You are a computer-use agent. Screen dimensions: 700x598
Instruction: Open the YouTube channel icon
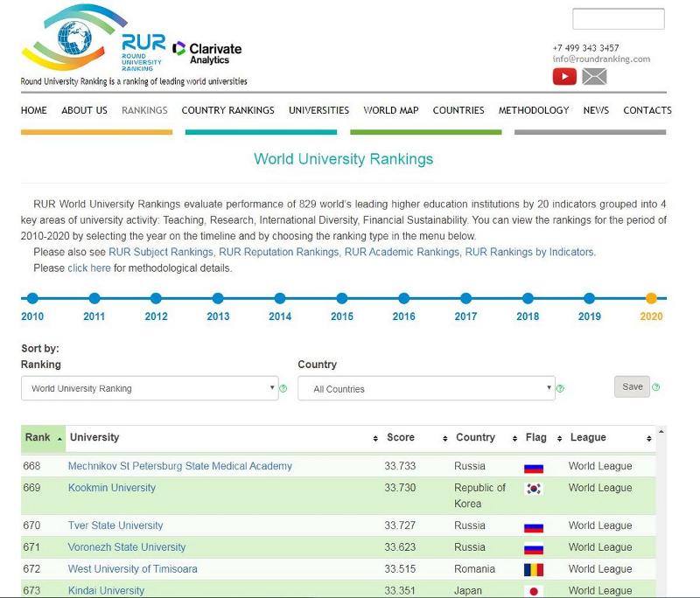(564, 77)
